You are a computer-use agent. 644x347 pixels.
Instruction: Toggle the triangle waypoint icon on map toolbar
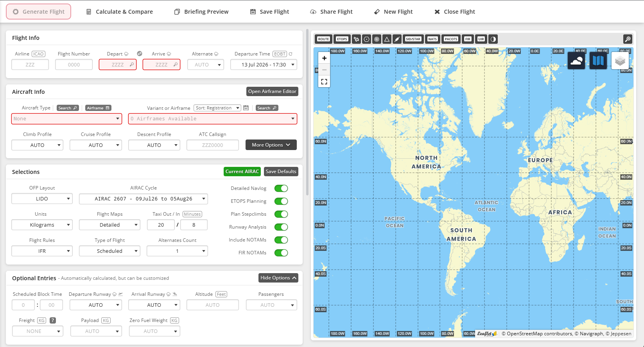pos(387,39)
